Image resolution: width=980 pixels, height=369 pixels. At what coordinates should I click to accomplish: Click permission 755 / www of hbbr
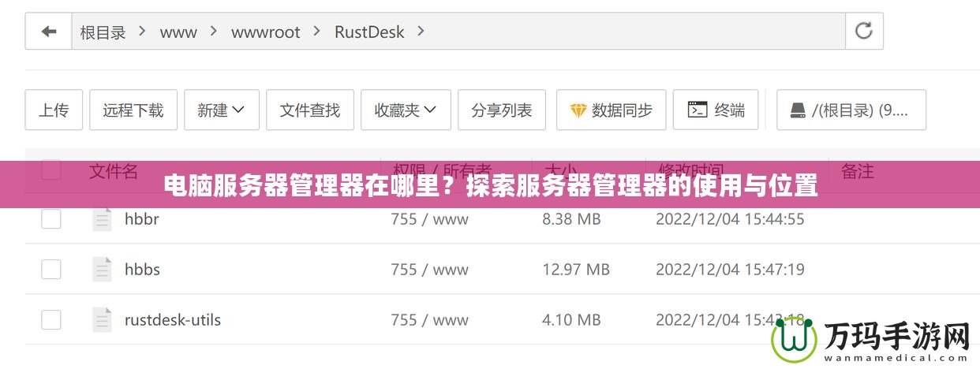(430, 219)
